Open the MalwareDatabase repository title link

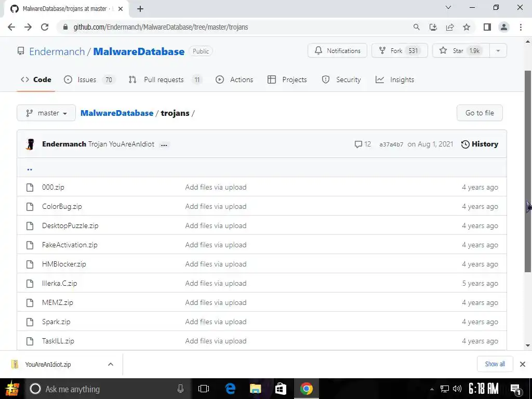pos(139,51)
